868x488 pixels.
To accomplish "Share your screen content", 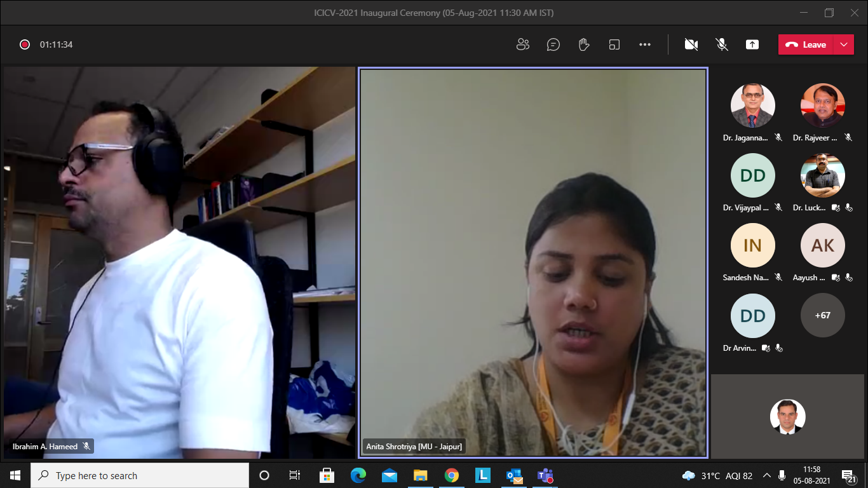I will coord(752,44).
